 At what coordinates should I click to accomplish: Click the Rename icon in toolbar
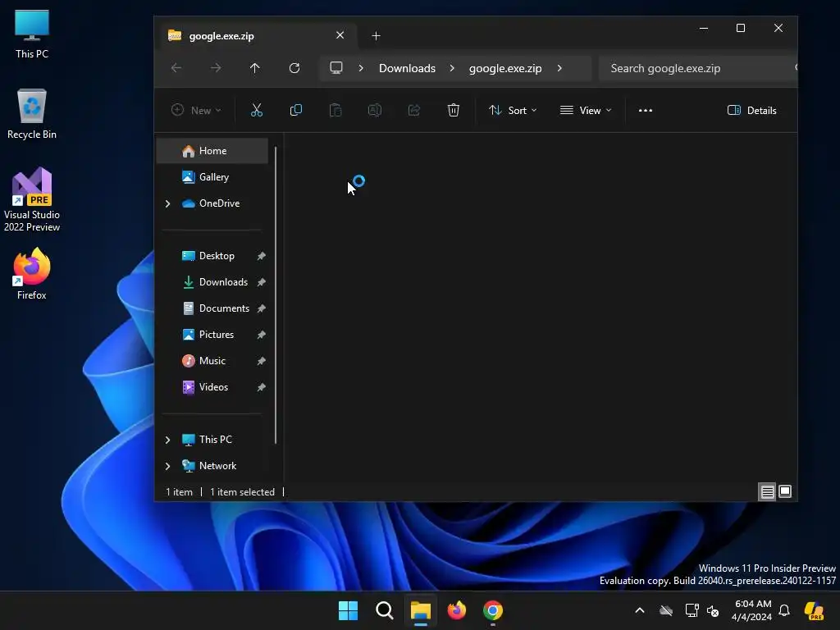click(x=374, y=111)
